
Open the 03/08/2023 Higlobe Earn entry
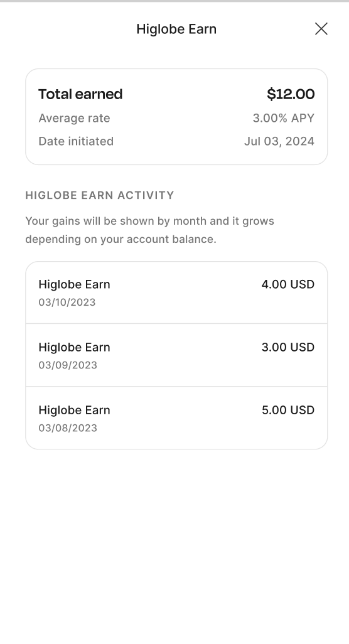176,417
